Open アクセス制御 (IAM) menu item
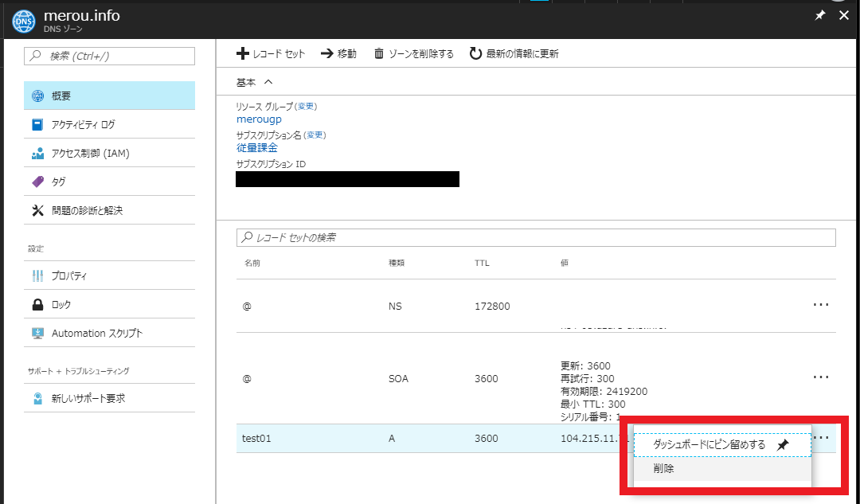The image size is (860, 504). [x=109, y=153]
